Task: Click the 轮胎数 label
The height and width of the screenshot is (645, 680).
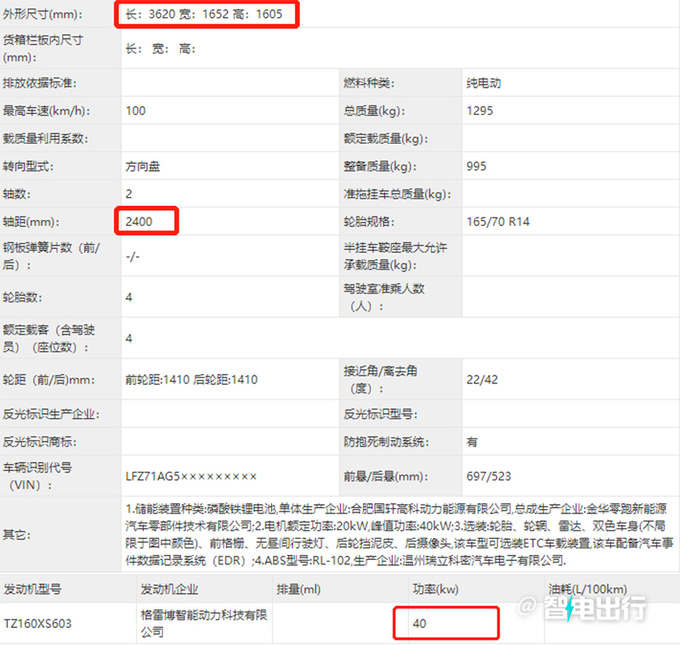Action: pyautogui.click(x=23, y=297)
